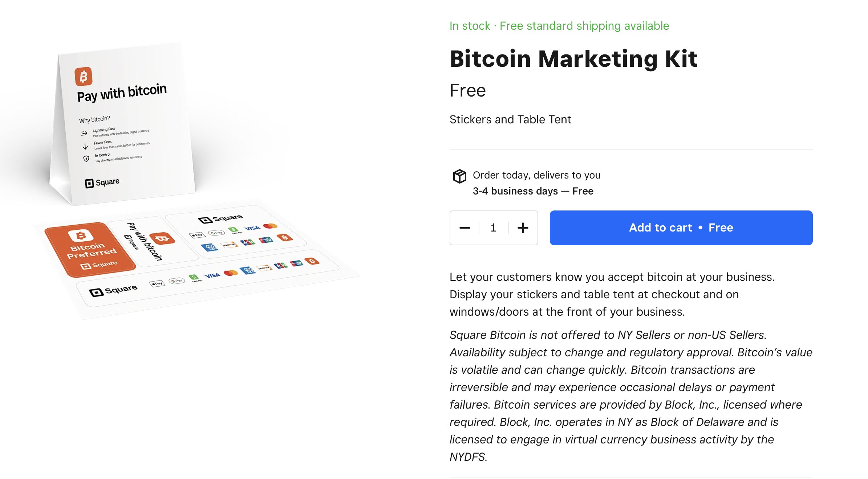Click the Lightning Fast arrows icon
Screen dimensions: 868x479
[84, 133]
